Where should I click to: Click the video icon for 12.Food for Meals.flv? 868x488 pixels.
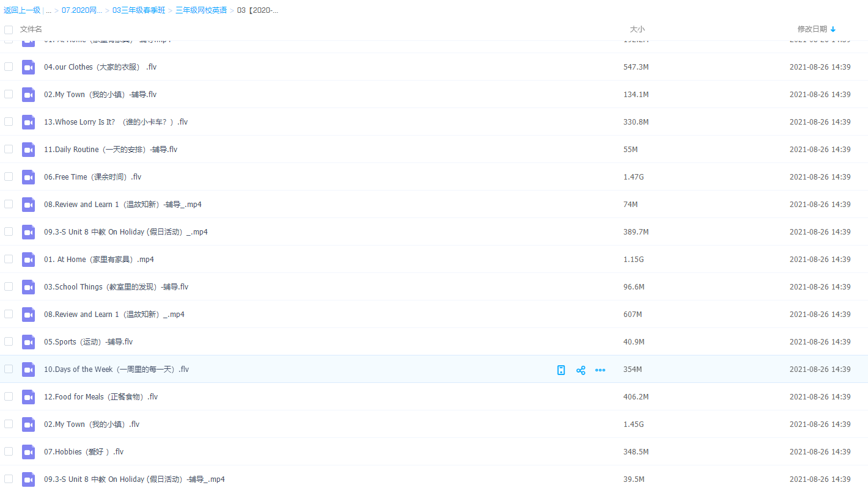click(28, 397)
